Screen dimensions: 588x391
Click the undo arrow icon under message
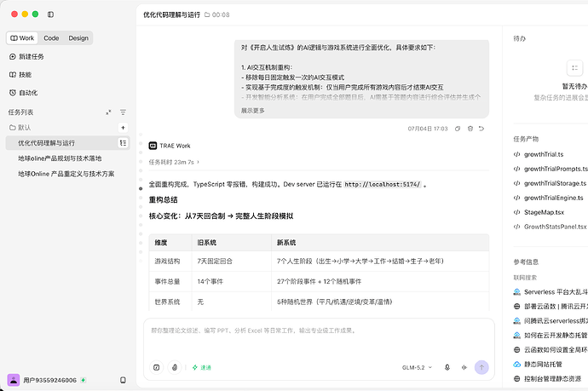(481, 129)
